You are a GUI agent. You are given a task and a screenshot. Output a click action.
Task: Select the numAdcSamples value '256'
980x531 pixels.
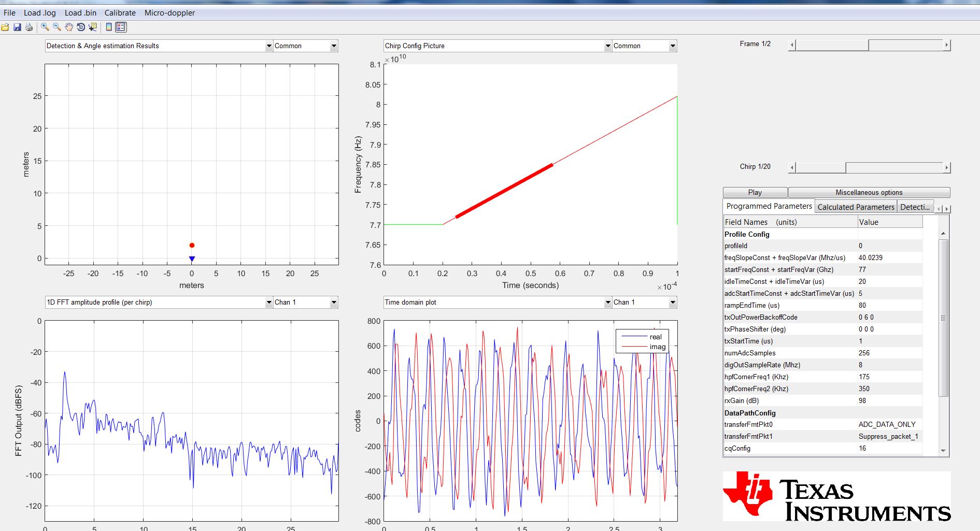coord(890,353)
